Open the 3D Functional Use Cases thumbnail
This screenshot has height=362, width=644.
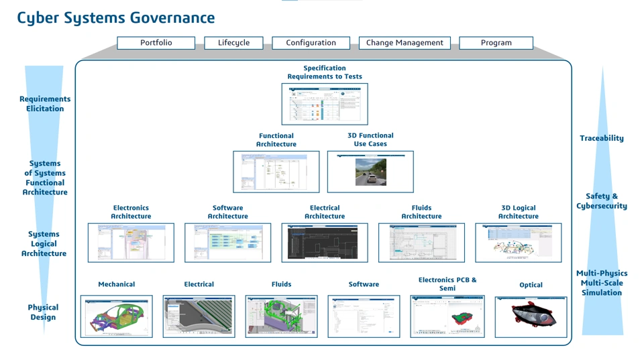click(x=370, y=172)
